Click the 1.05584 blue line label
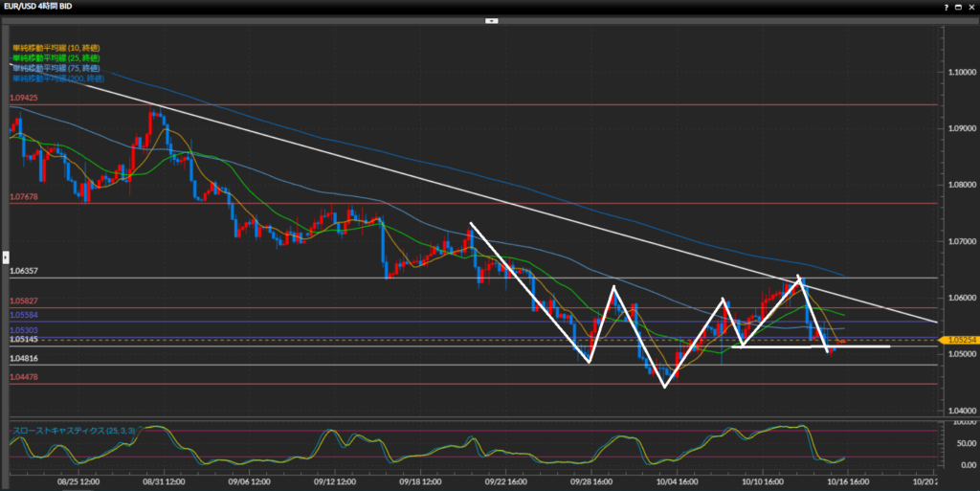 pyautogui.click(x=24, y=315)
